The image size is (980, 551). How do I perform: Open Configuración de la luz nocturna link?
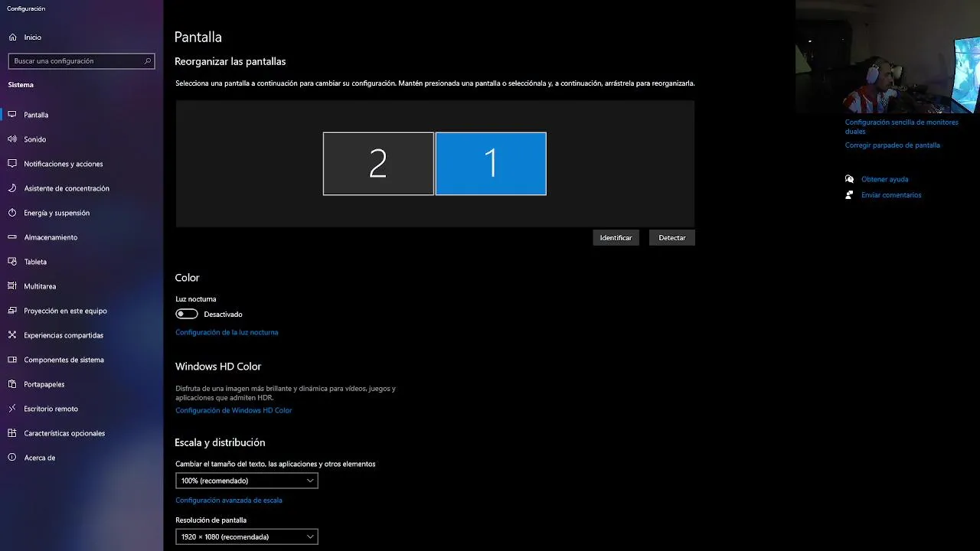[x=227, y=332]
